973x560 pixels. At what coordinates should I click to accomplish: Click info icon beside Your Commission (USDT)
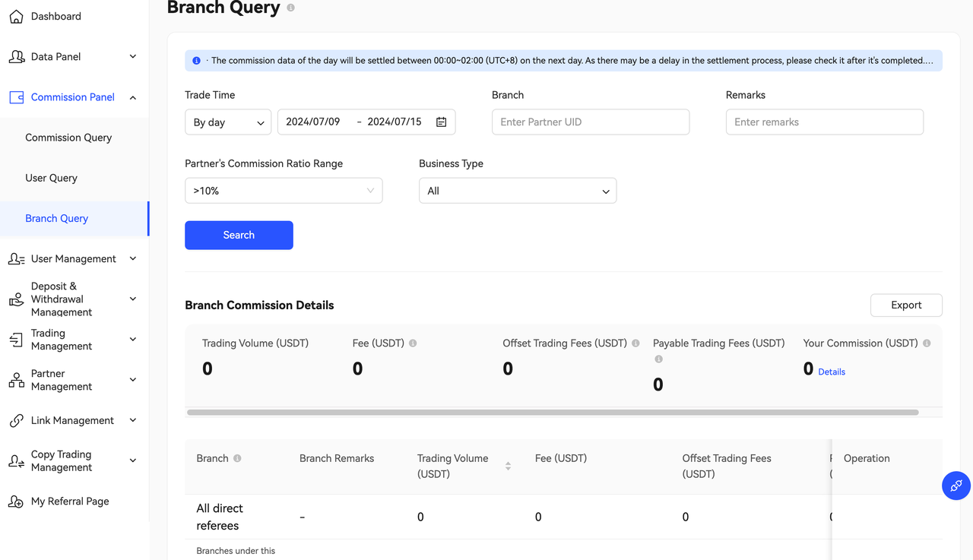[927, 343]
